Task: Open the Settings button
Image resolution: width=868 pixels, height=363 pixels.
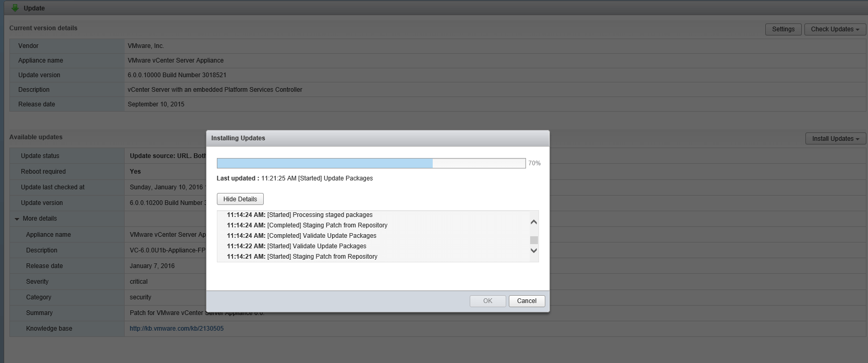Action: 783,29
